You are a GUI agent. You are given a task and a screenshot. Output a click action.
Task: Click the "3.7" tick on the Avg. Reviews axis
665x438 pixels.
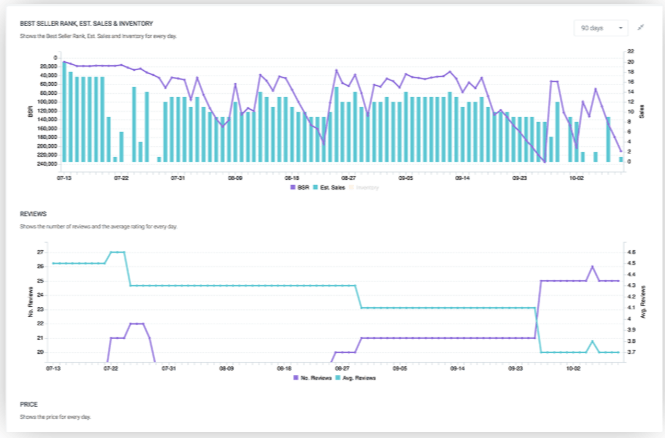pos(631,352)
